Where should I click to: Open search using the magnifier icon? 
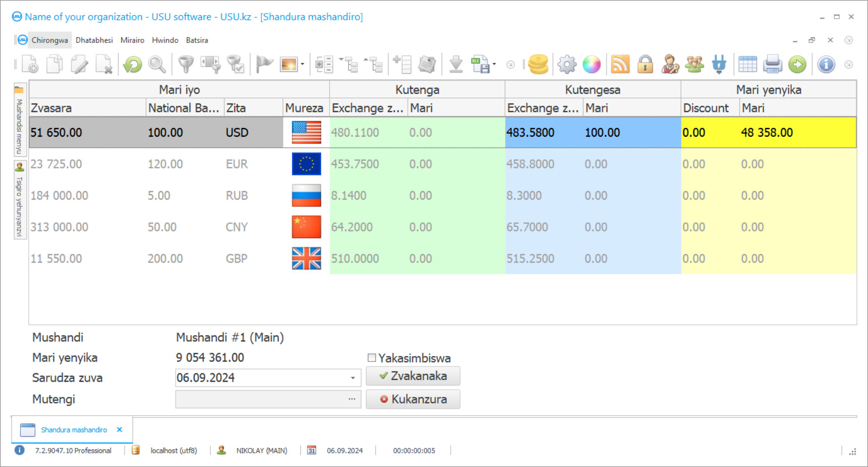pos(157,65)
